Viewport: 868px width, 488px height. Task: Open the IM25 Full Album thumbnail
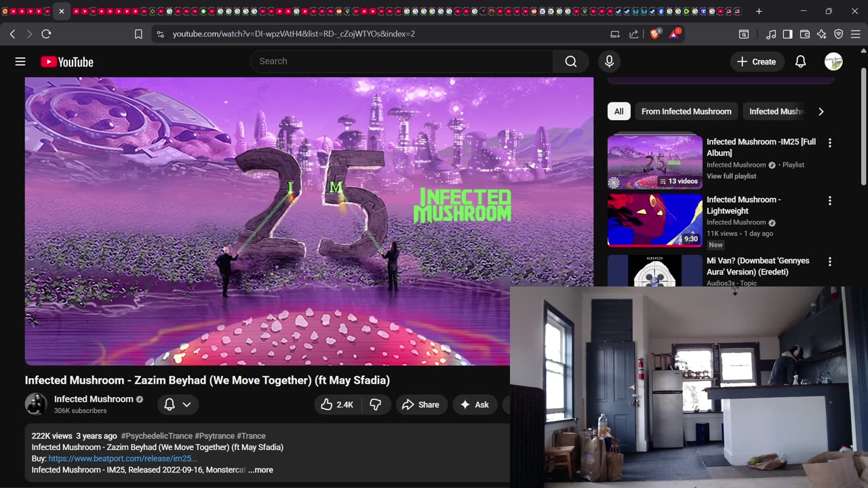click(x=655, y=162)
